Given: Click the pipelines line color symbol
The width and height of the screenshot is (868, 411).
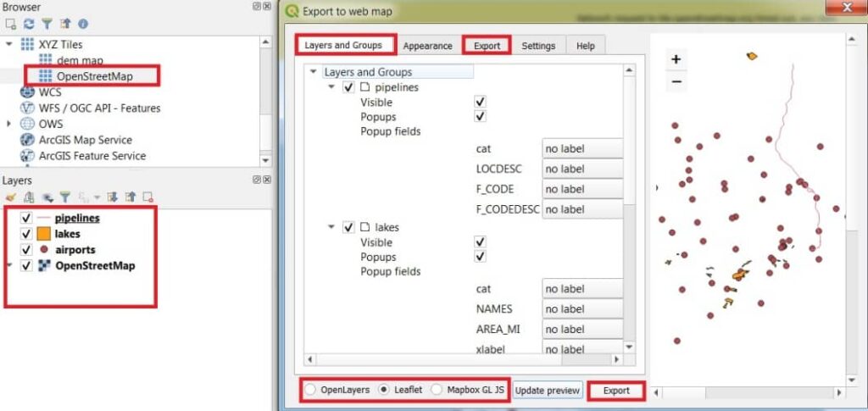Looking at the screenshot, I should coord(44,218).
